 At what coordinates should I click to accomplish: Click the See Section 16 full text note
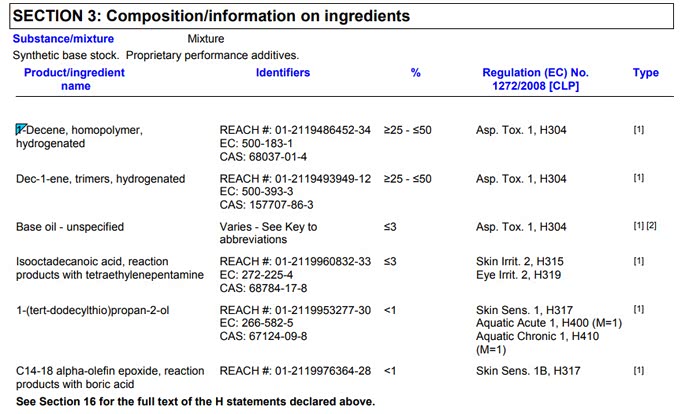pos(195,402)
